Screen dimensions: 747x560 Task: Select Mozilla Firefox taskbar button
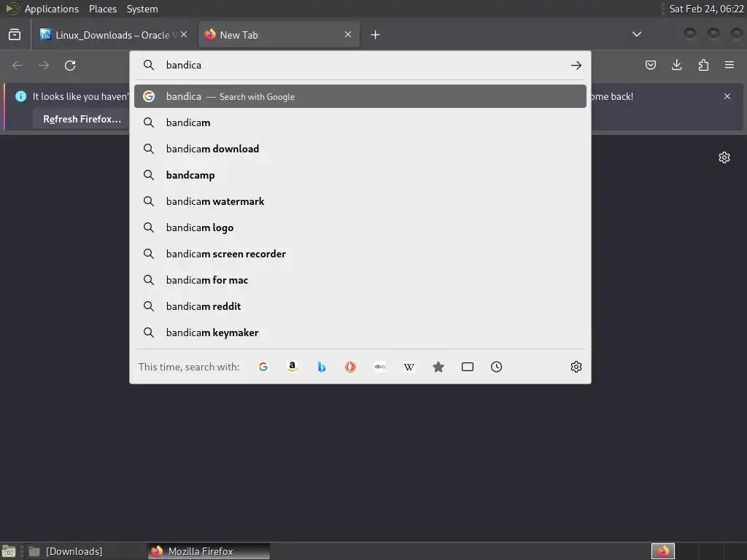[209, 551]
